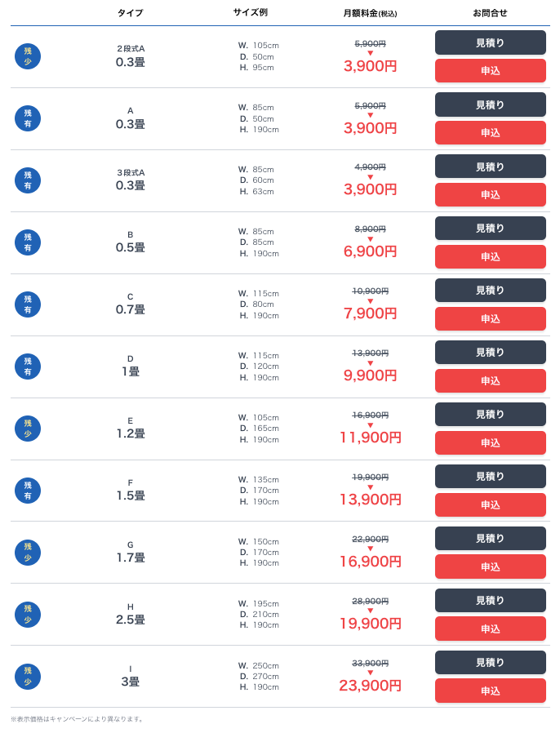
Task: Click 残少 badge for type H 2.5畳
Action: [28, 615]
